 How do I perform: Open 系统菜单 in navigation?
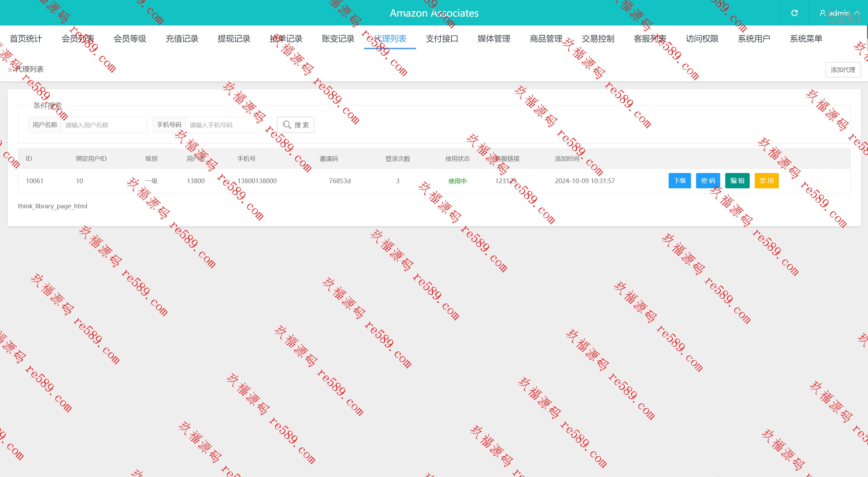click(x=806, y=39)
